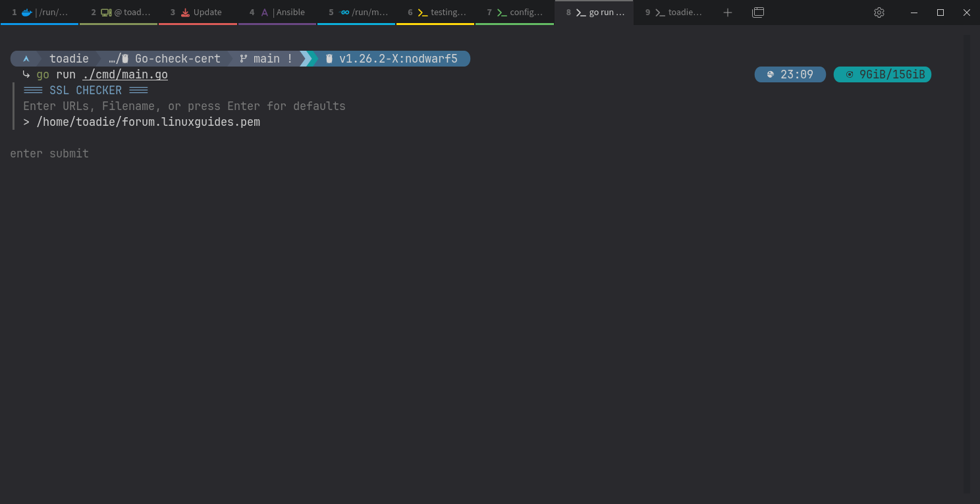Select tab 9 toadie

pos(672,13)
